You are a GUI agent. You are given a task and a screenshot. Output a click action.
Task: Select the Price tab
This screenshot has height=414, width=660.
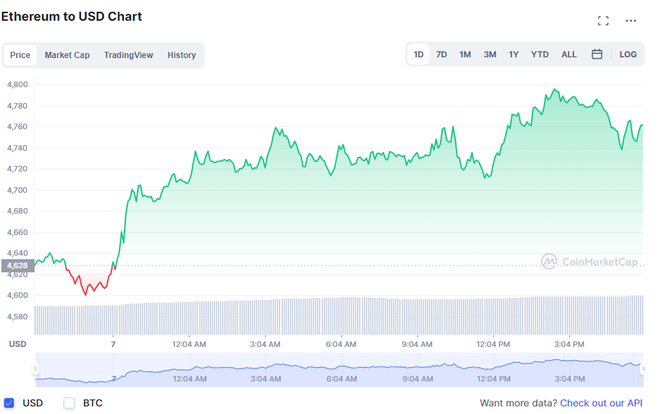pos(20,55)
